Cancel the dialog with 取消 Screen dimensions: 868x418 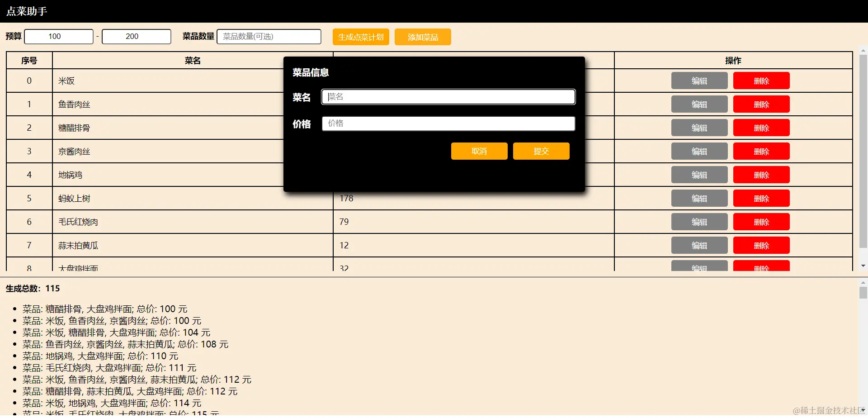[x=479, y=151]
